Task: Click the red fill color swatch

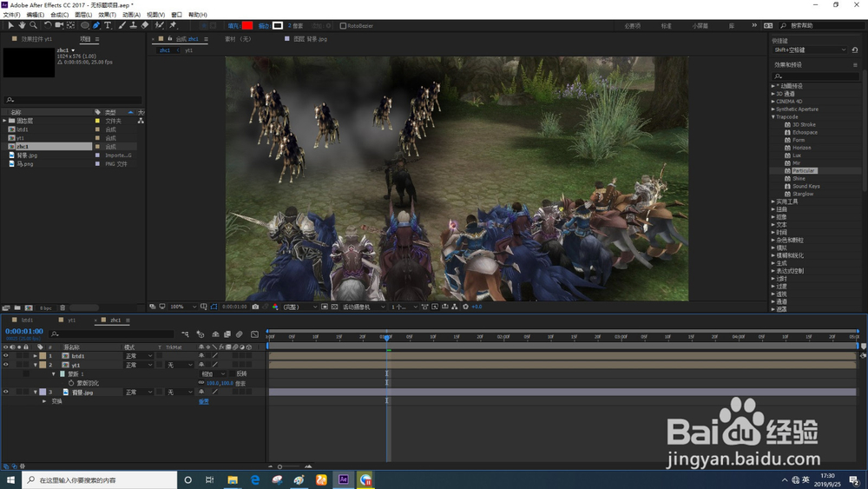Action: [247, 25]
